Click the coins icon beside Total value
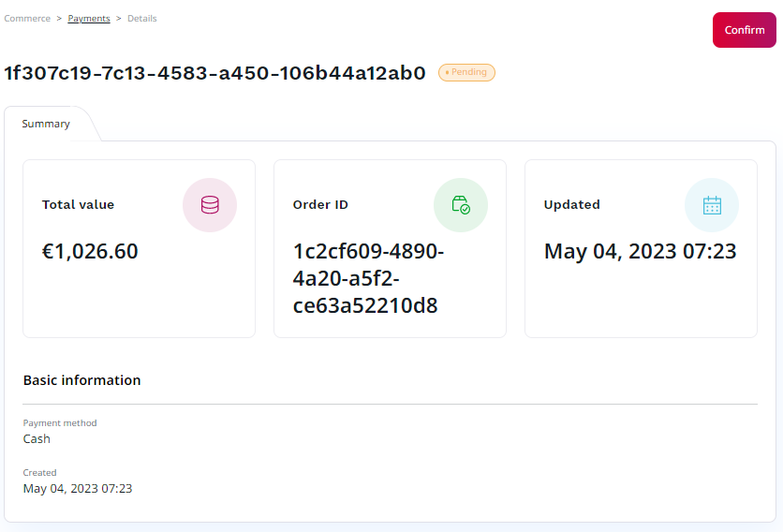The image size is (783, 532). click(x=210, y=205)
